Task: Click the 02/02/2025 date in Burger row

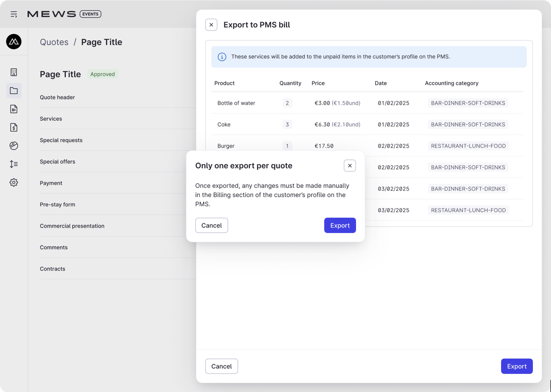Action: 393,146
